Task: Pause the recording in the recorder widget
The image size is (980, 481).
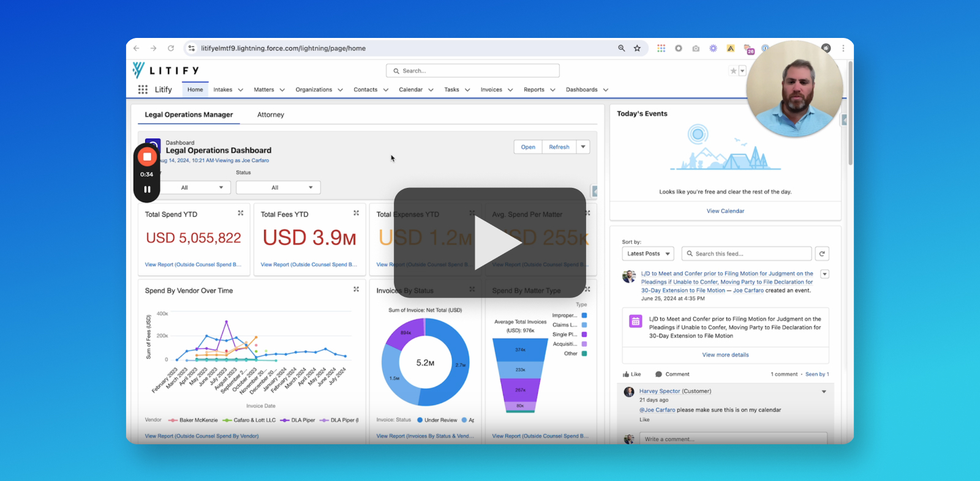Action: [x=147, y=190]
